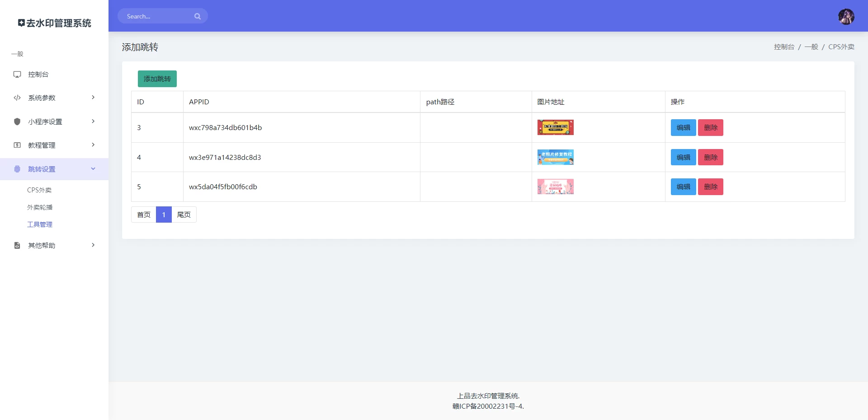The image size is (868, 420).
Task: Open 外卖轮播 from the sidebar submenu
Action: [39, 207]
